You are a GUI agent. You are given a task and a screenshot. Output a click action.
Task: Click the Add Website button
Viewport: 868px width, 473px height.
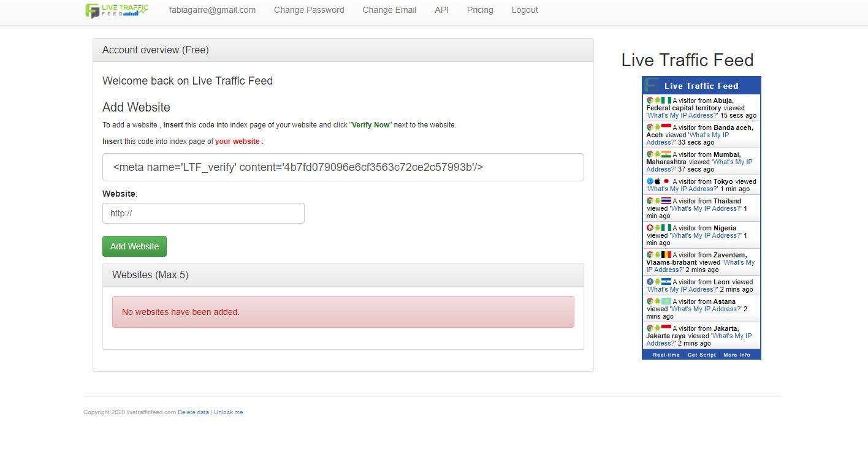[134, 246]
